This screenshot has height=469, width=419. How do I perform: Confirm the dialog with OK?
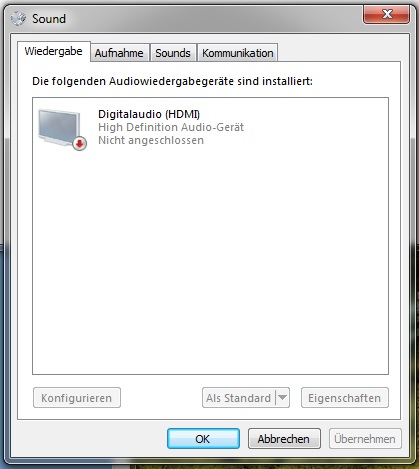click(x=203, y=439)
